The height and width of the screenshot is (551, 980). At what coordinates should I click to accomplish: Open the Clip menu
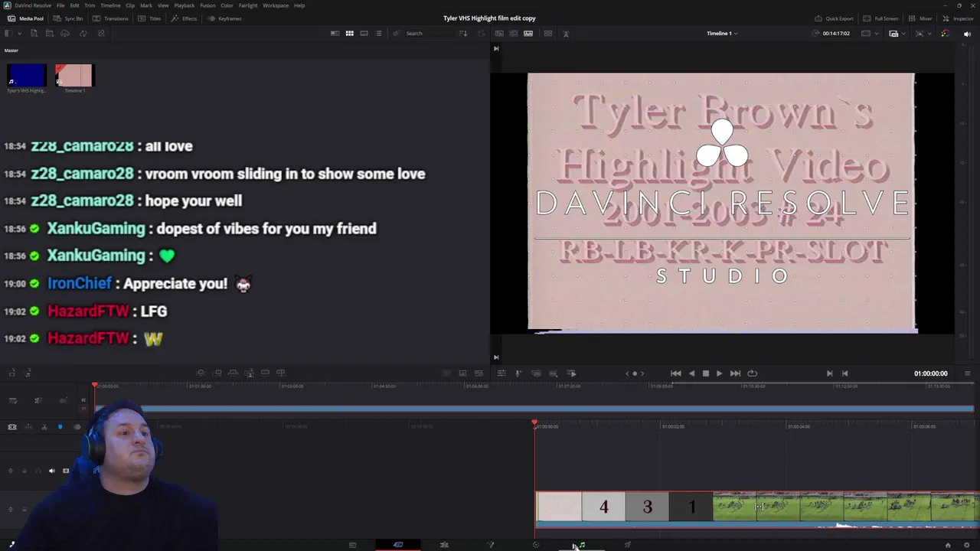tap(130, 5)
